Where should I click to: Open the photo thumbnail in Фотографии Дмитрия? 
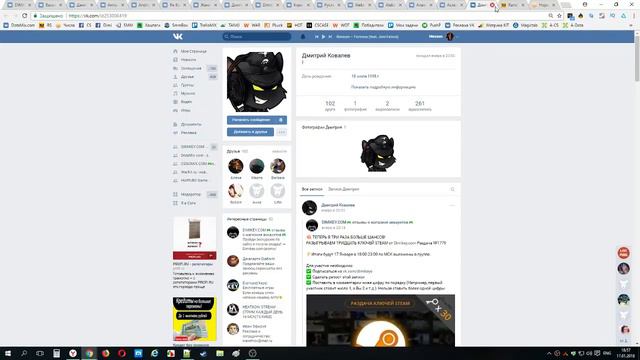pos(378,153)
